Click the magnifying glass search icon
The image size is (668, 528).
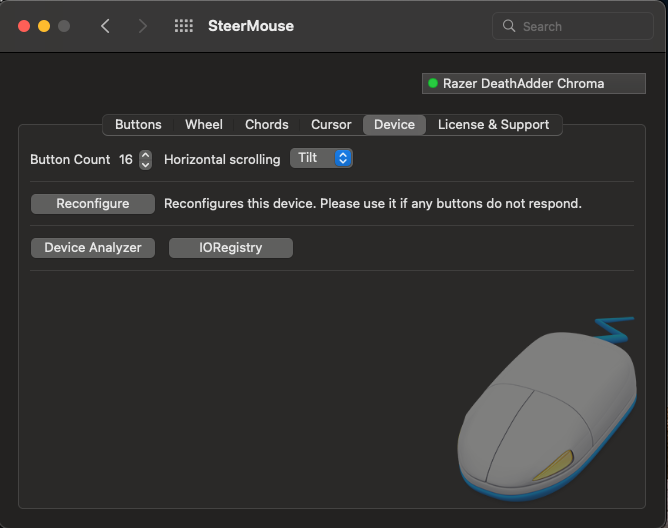pos(509,26)
